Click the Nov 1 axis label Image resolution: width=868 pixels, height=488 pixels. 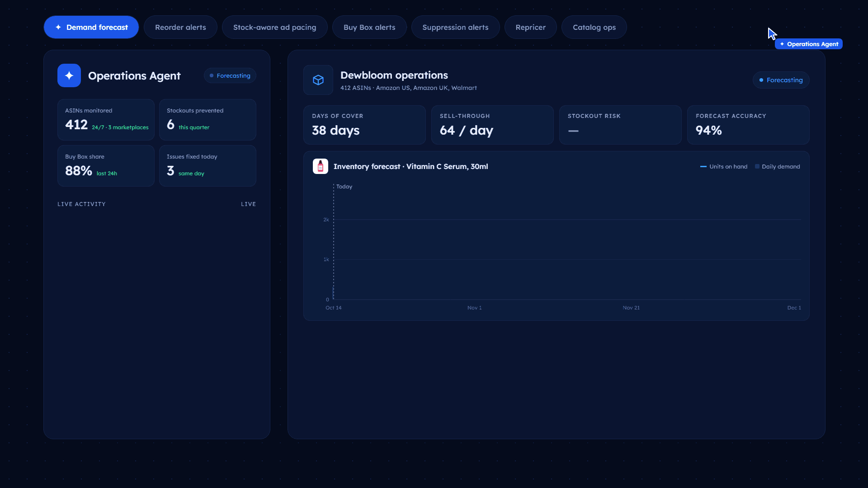point(474,308)
